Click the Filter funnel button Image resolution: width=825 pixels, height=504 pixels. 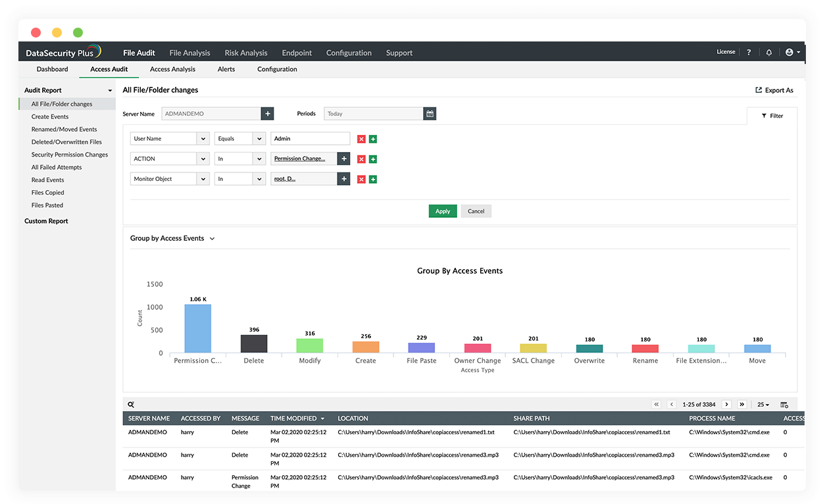tap(772, 116)
